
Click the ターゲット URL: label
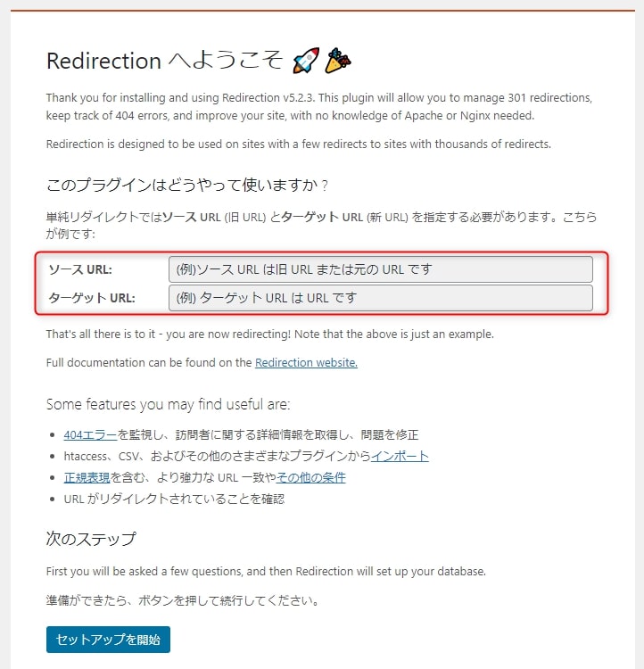[x=92, y=298]
